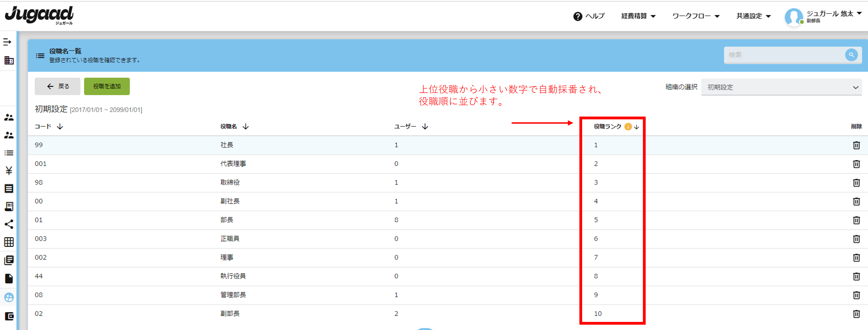This screenshot has height=330, width=868.
Task: Delete the 社長 row with trash icon
Action: pos(856,145)
